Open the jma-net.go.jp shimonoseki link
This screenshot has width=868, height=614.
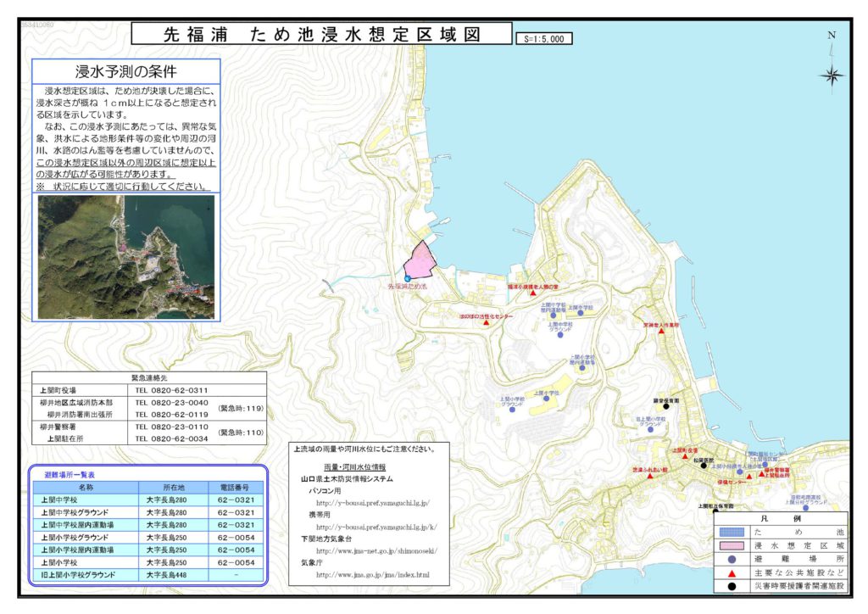coord(376,551)
